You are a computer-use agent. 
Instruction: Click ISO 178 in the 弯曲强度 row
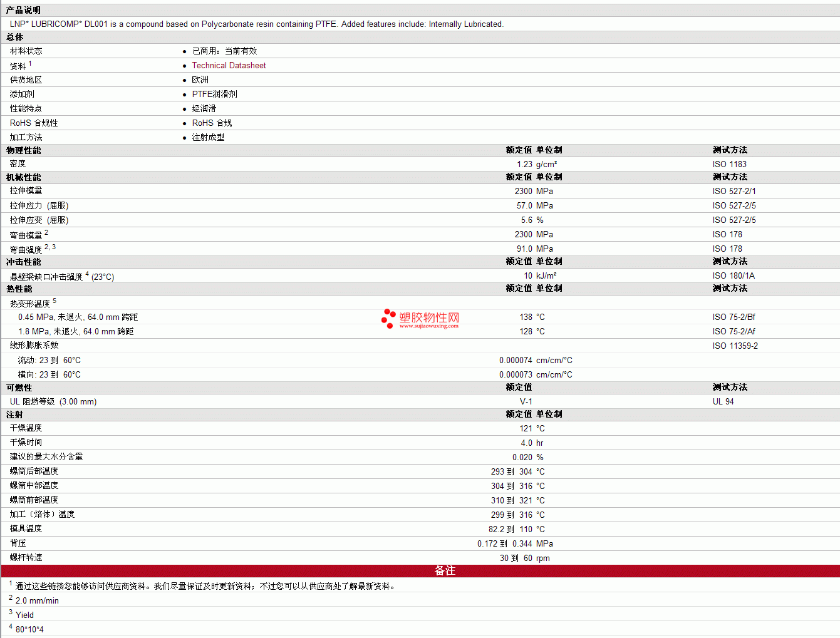point(727,249)
